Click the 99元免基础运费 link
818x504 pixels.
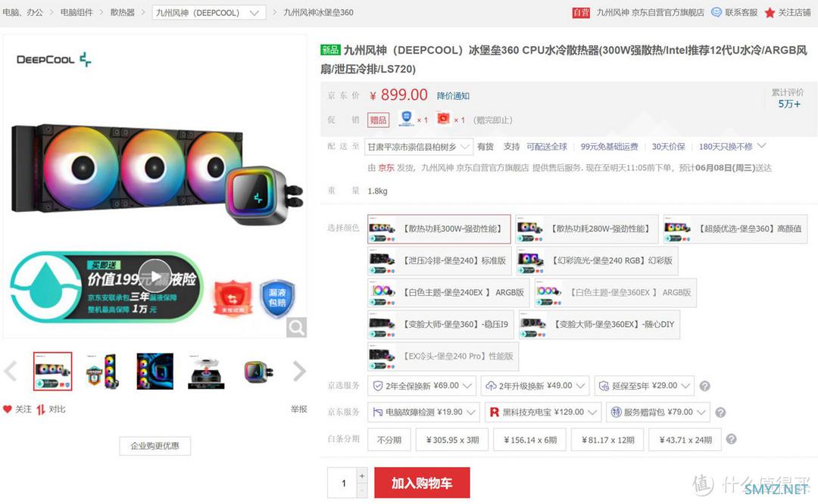[609, 147]
